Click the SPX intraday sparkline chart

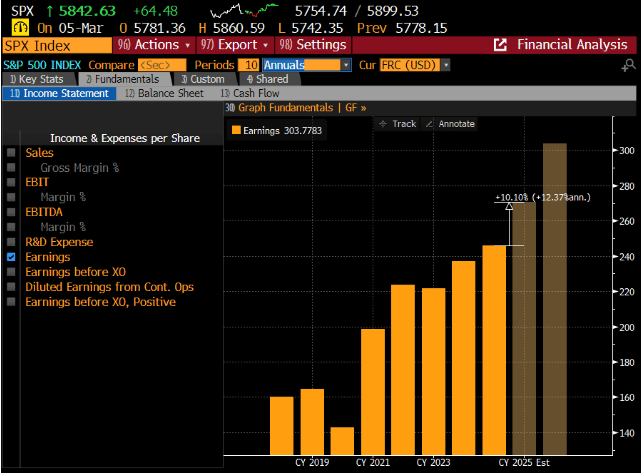coord(244,10)
